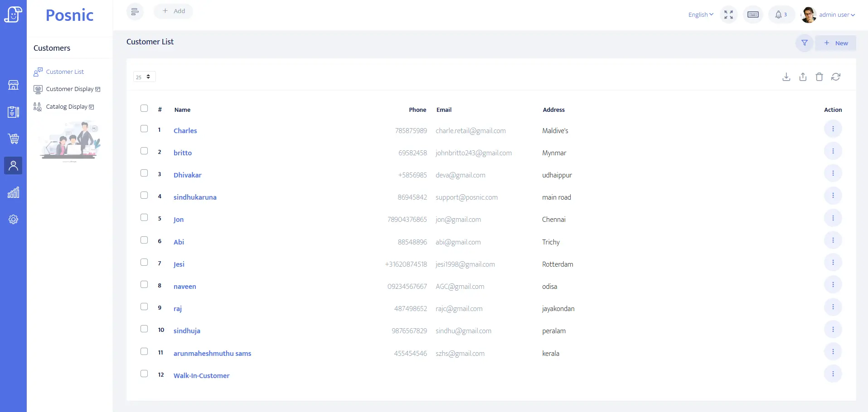Open Catalog Display menu item
This screenshot has height=412, width=868.
click(67, 107)
